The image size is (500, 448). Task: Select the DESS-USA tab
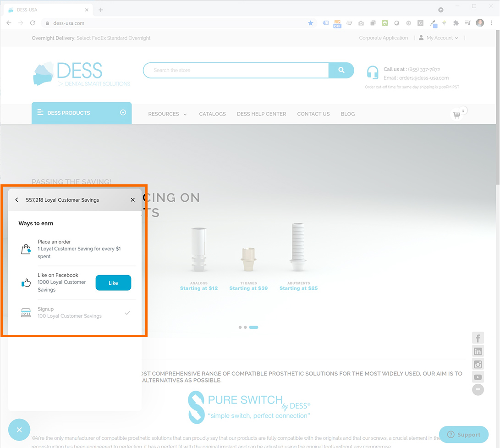[48, 10]
